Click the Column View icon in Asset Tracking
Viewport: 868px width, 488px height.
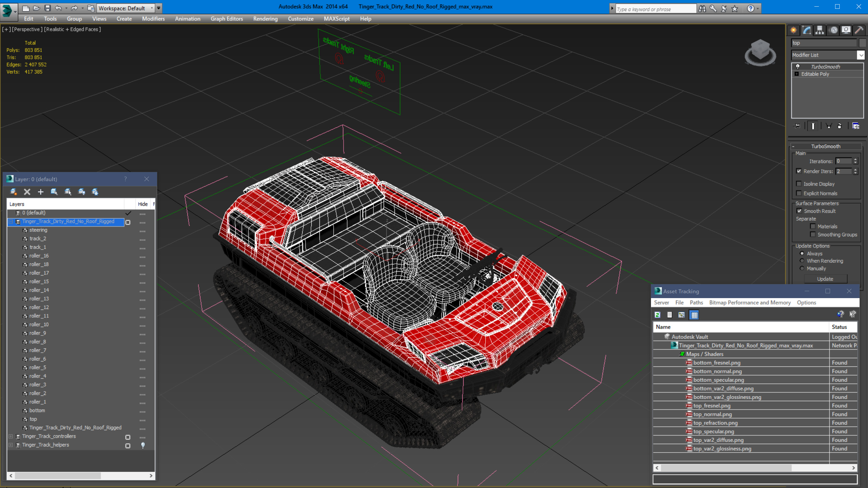693,314
